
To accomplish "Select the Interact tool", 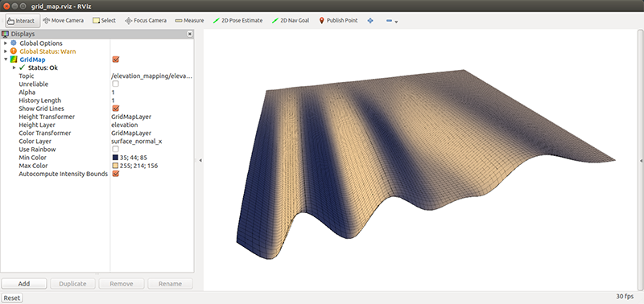I will coord(23,21).
